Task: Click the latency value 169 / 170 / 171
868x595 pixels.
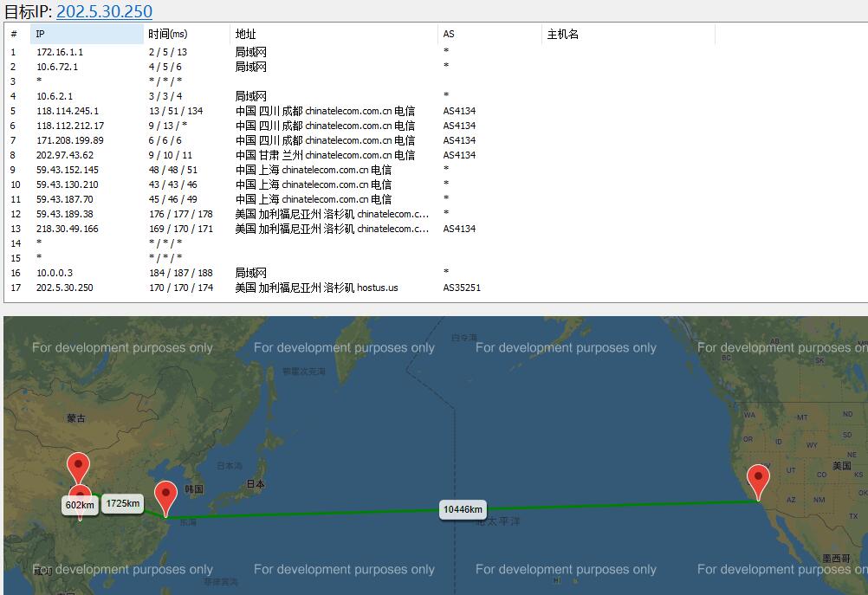Action: [x=181, y=230]
